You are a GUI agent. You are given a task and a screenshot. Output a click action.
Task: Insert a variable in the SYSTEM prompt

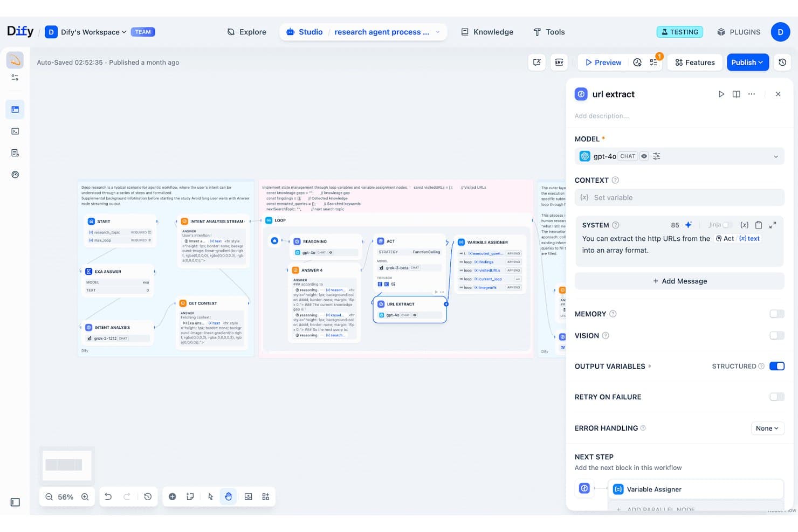744,225
